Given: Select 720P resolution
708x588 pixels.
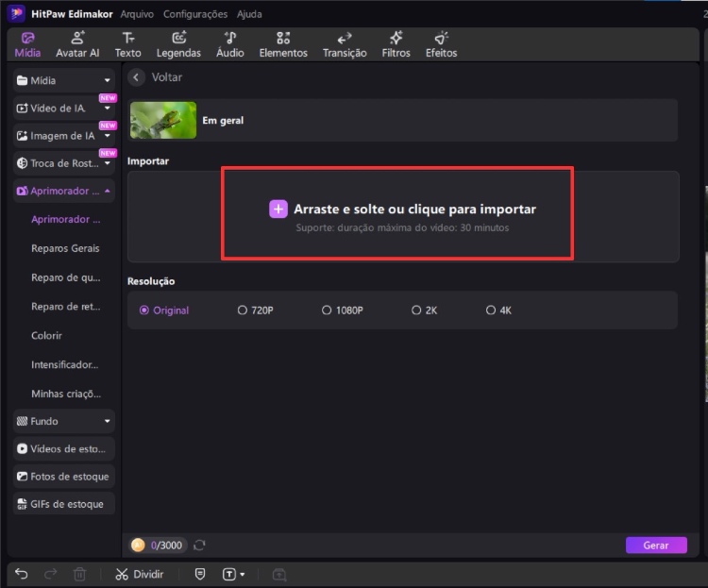Looking at the screenshot, I should (x=255, y=311).
